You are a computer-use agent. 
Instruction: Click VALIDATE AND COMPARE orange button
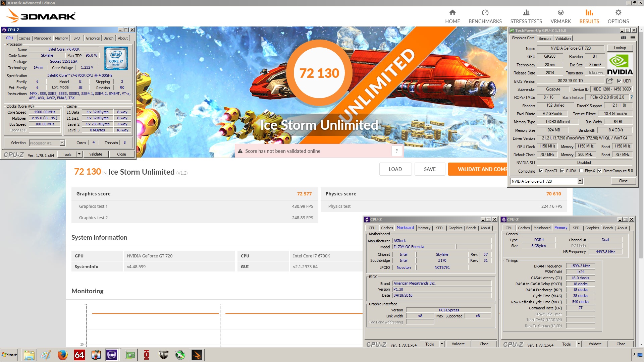pos(478,169)
